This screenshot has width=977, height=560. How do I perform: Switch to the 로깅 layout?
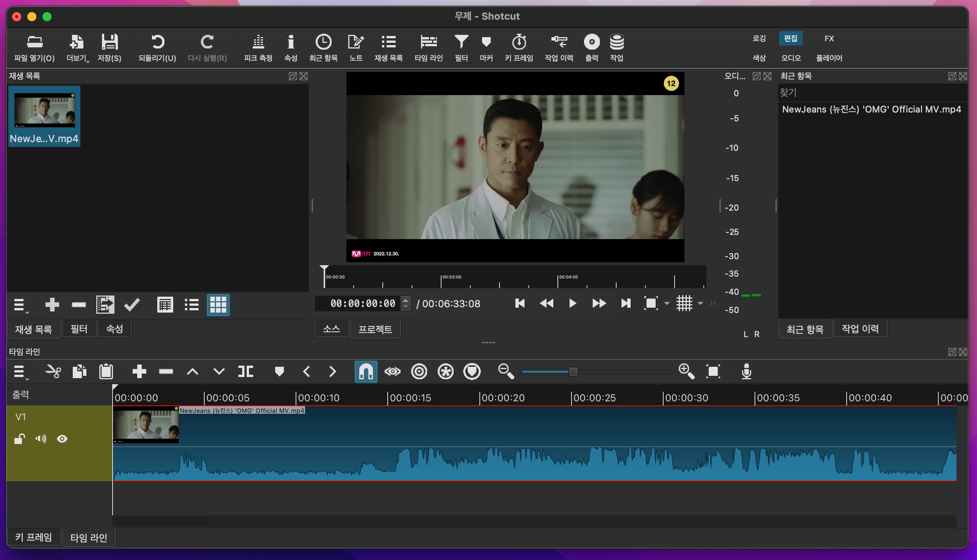pyautogui.click(x=759, y=39)
